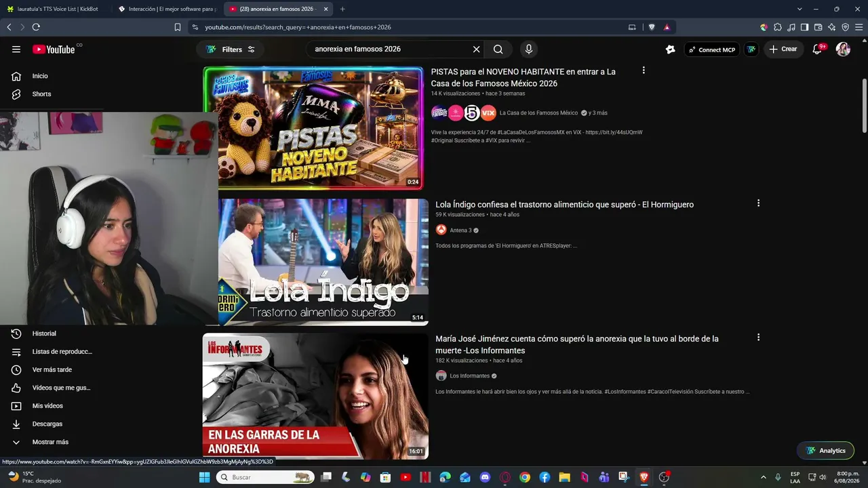Start voice search with the microphone
This screenshot has width=868, height=488.
tap(529, 49)
